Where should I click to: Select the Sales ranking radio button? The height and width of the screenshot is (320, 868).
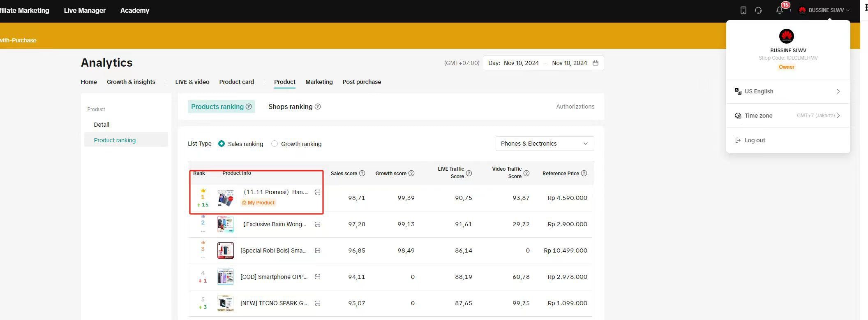(222, 144)
